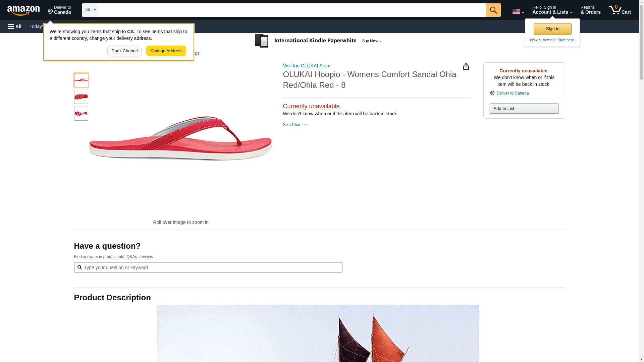Click the Amazon logo
The height and width of the screenshot is (362, 644).
[23, 10]
